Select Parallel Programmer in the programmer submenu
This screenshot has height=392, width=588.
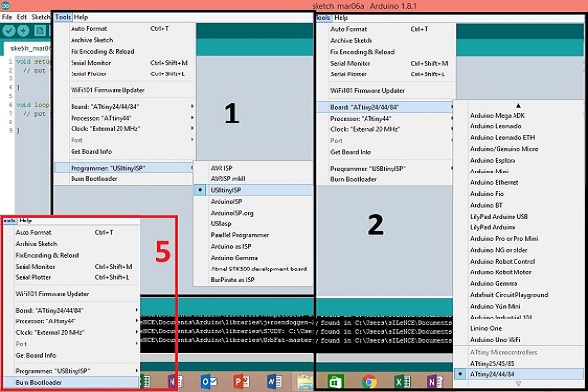point(239,235)
